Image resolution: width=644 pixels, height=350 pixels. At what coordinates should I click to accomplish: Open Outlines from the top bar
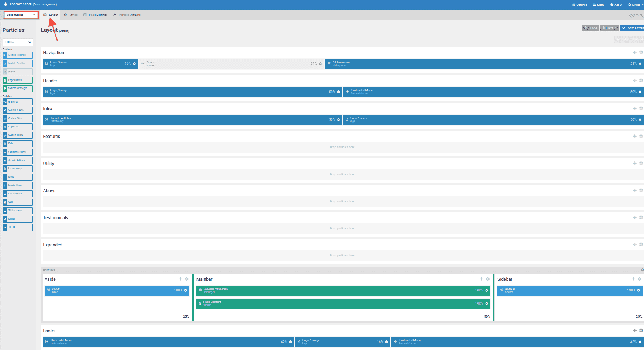pos(579,5)
